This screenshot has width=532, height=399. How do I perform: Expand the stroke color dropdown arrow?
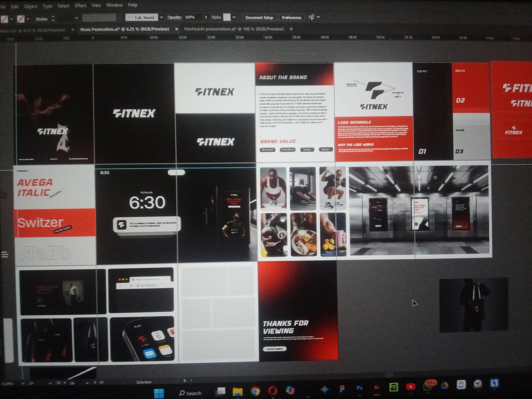(27, 19)
